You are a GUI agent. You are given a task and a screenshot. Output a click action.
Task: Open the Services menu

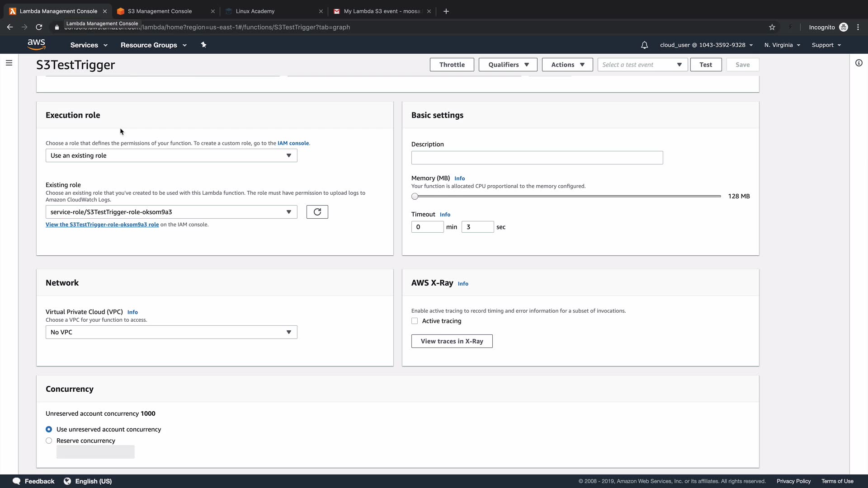[x=89, y=45]
